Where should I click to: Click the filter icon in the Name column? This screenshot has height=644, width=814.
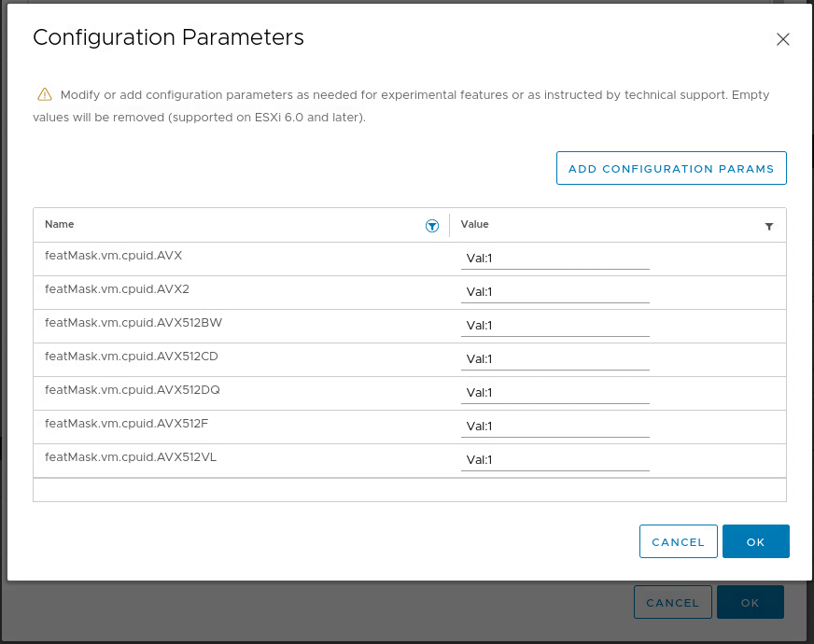tap(432, 225)
